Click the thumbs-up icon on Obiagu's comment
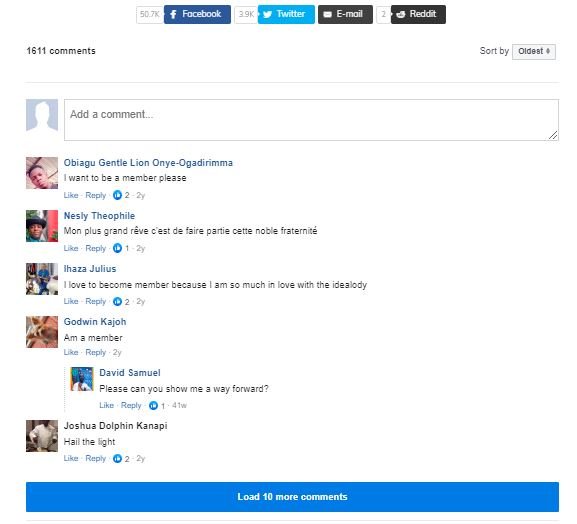This screenshot has height=524, width=577. [117, 195]
